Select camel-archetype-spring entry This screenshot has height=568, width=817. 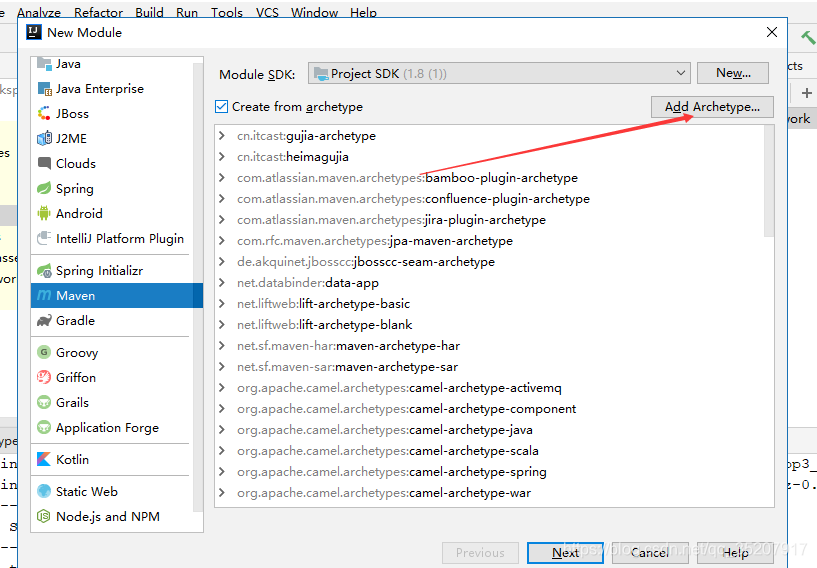[x=391, y=472]
